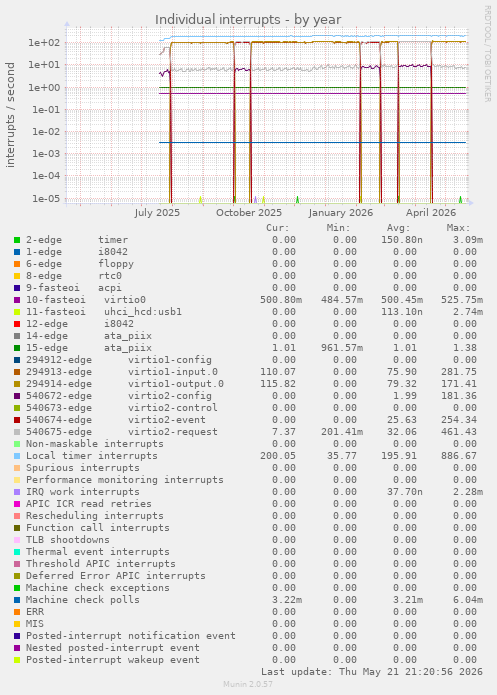Image resolution: width=497 pixels, height=695 pixels.
Task: Click the Cur column header
Action: 278,228
